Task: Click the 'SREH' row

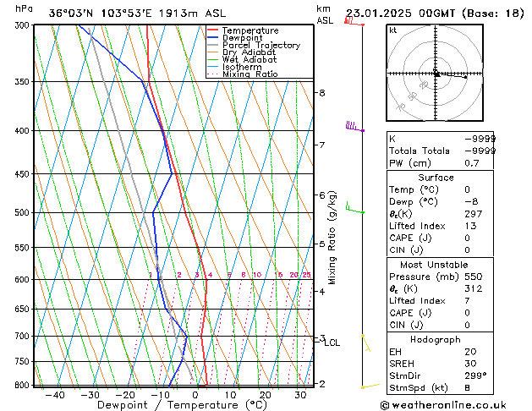Action: 440,364
